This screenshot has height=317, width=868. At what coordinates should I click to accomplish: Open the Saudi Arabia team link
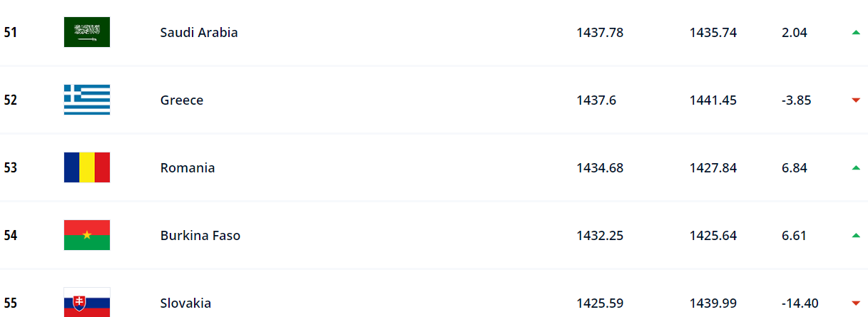point(199,32)
